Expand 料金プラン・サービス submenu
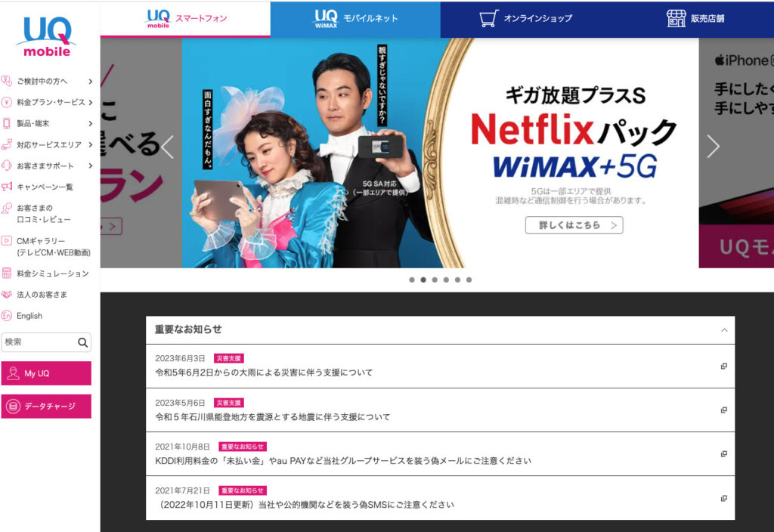This screenshot has width=774, height=532. pyautogui.click(x=90, y=102)
